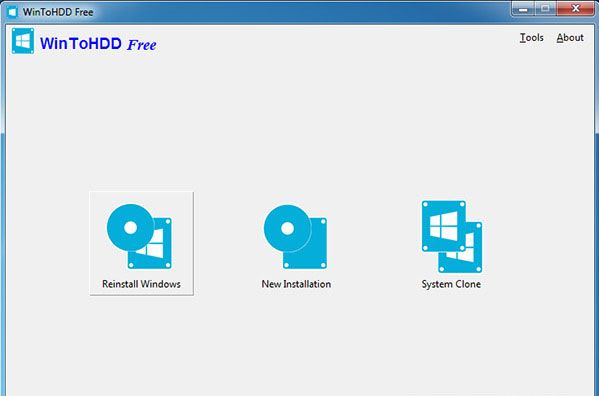The image size is (599, 396).
Task: Click the italic Free word in header
Action: (x=142, y=45)
